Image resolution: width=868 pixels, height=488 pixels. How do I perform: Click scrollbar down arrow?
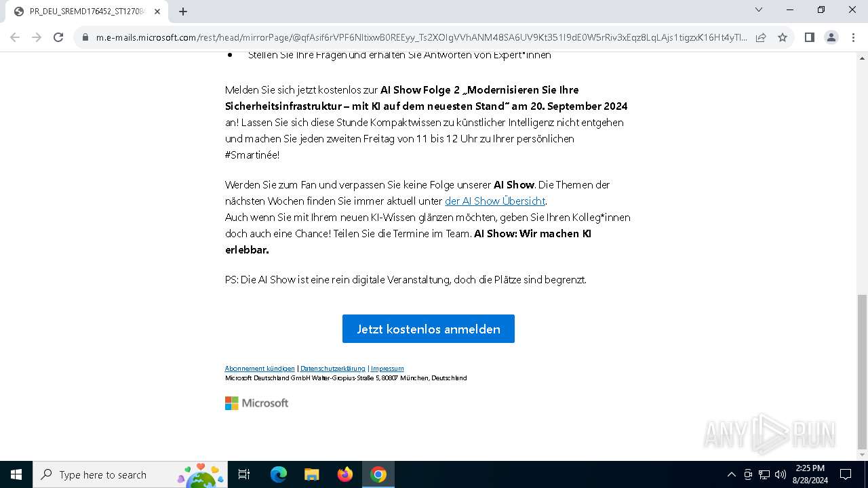point(862,455)
